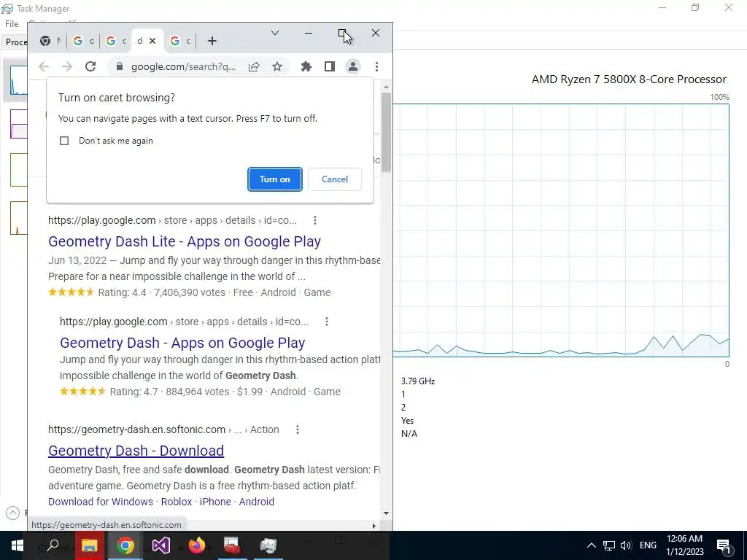The width and height of the screenshot is (747, 560).
Task: Select the brown graph thumbnail in Task Manager
Action: (18, 218)
